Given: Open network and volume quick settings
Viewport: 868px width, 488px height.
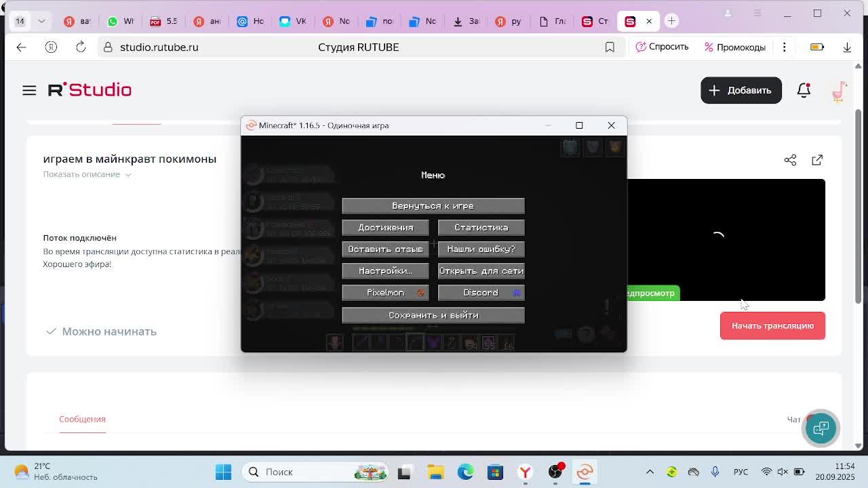Looking at the screenshot, I should click(782, 472).
